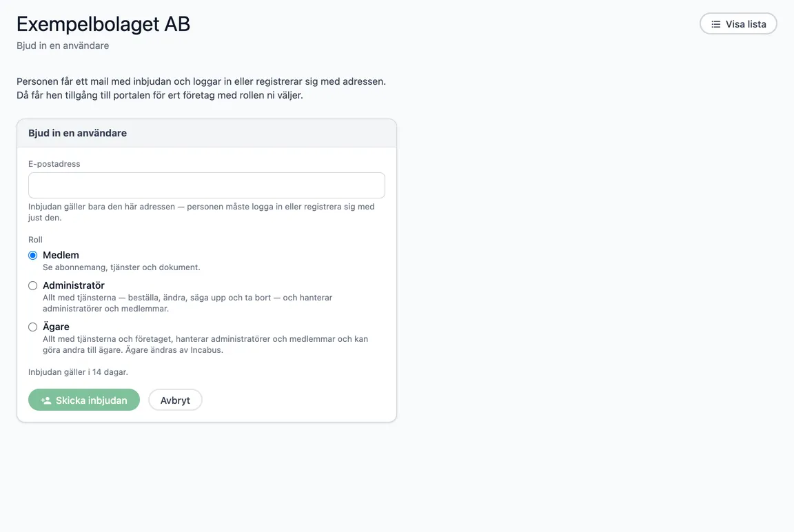Open the Visa lista view
Screen dimensions: 794x532
point(738,24)
